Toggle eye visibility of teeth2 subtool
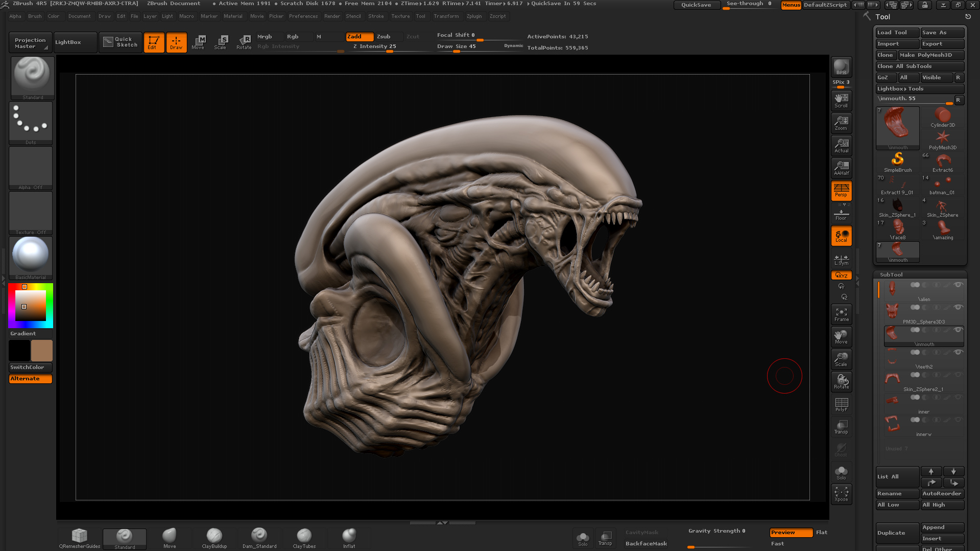The width and height of the screenshot is (980, 551). pos(958,352)
